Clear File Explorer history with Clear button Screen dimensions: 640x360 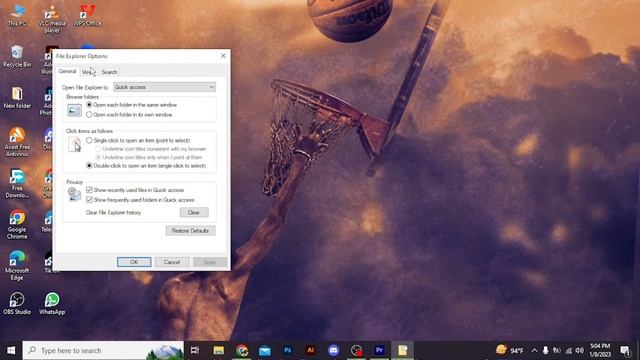pos(194,212)
